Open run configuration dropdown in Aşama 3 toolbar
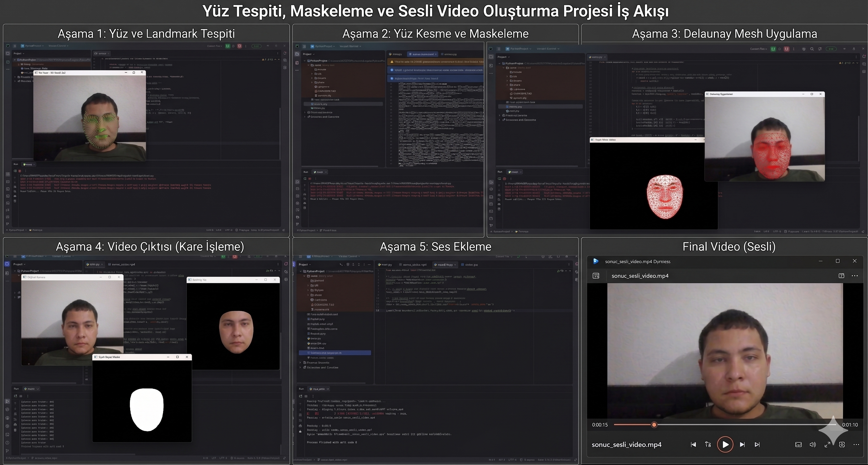The width and height of the screenshot is (868, 465). 758,49
